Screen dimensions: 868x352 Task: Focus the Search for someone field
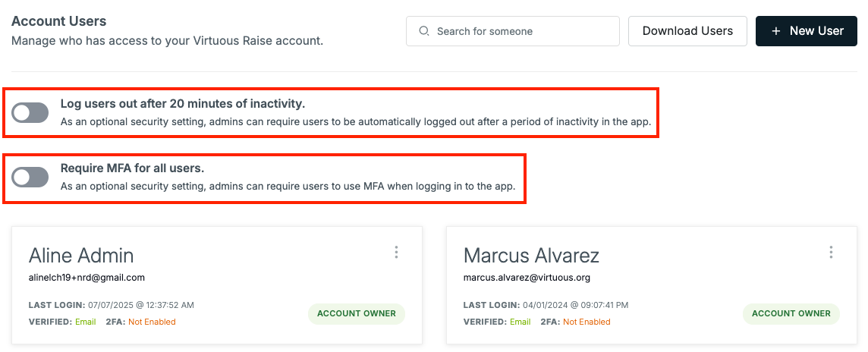pos(513,31)
